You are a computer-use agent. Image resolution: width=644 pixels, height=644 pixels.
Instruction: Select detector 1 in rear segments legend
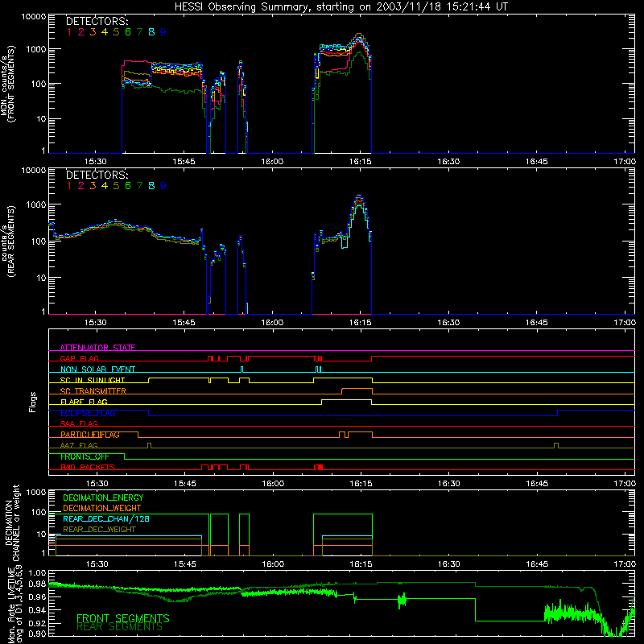(69, 186)
